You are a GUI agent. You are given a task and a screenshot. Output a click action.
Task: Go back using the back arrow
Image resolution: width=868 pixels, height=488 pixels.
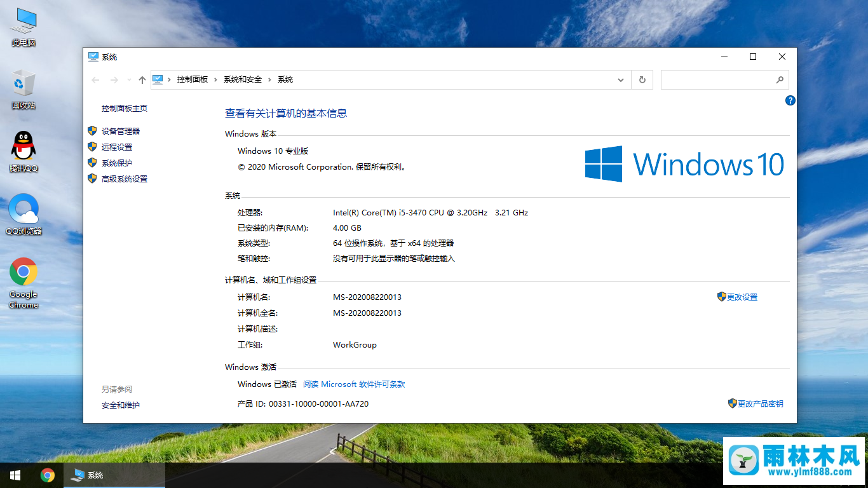tap(95, 79)
